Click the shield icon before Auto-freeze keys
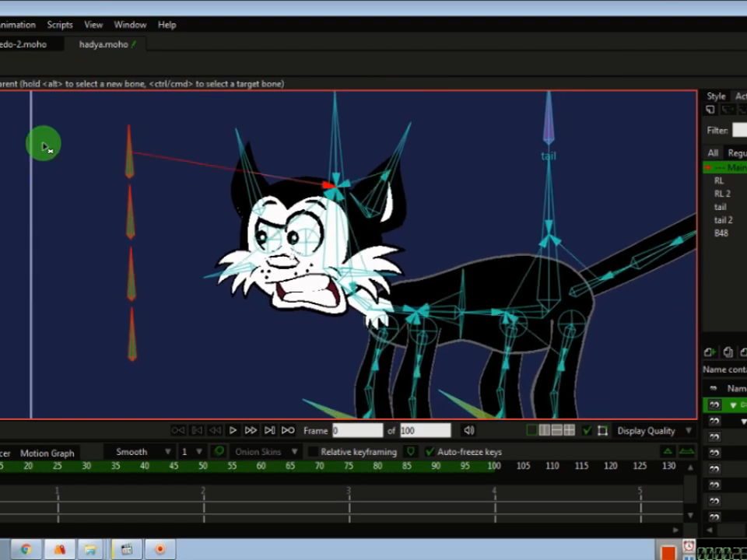The height and width of the screenshot is (560, 747). click(410, 451)
